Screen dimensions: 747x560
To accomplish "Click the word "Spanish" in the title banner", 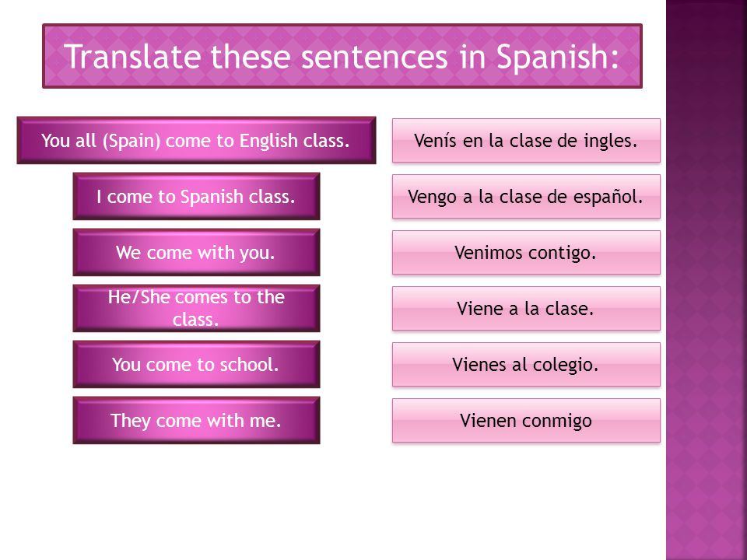I will tap(558, 57).
